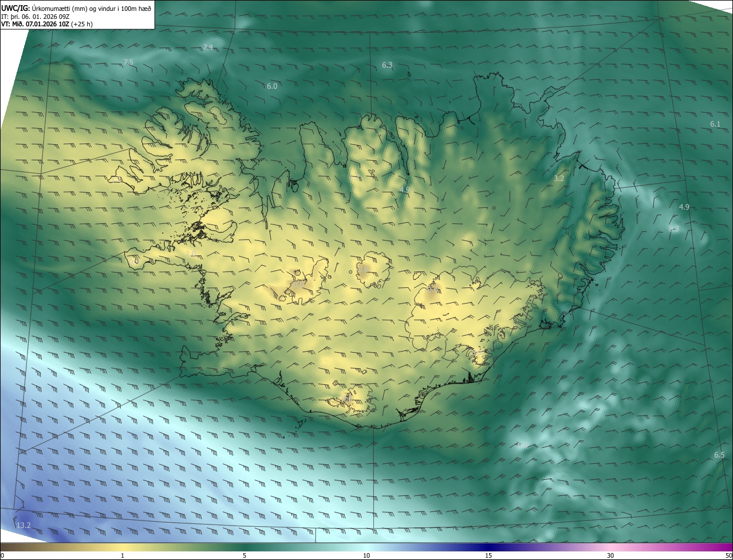Click the 6.3 value label

(x=387, y=65)
